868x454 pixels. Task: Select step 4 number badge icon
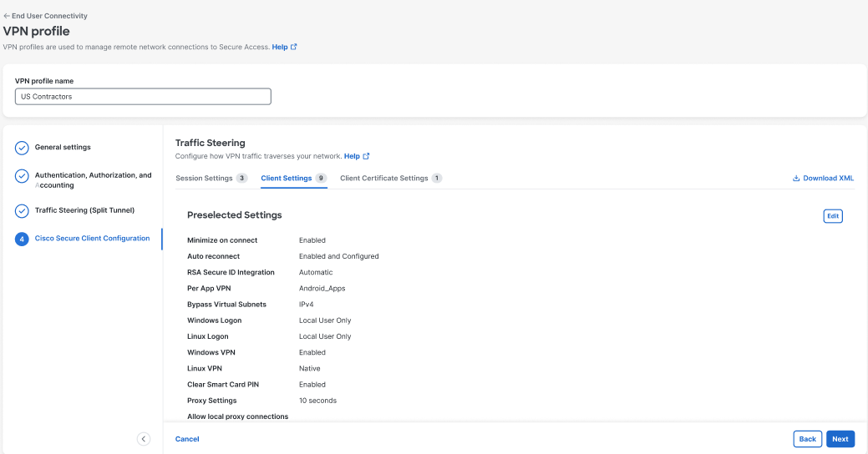point(23,240)
